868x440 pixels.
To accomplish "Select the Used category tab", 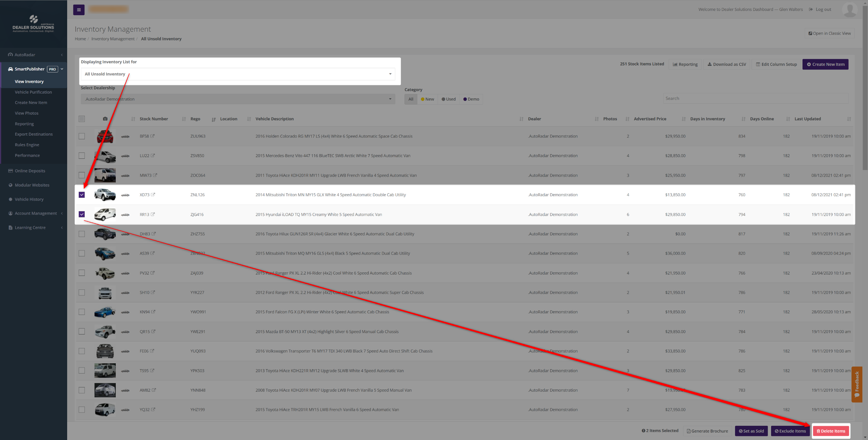I will [x=449, y=99].
